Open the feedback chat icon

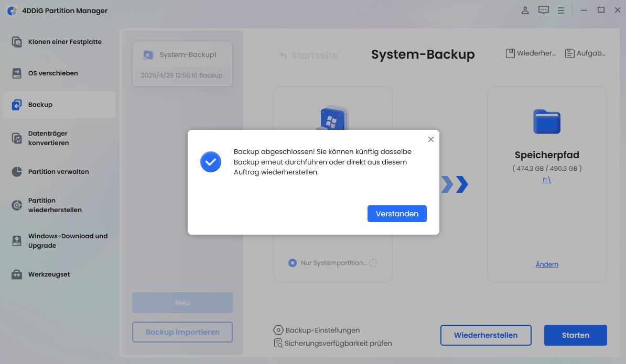point(543,10)
